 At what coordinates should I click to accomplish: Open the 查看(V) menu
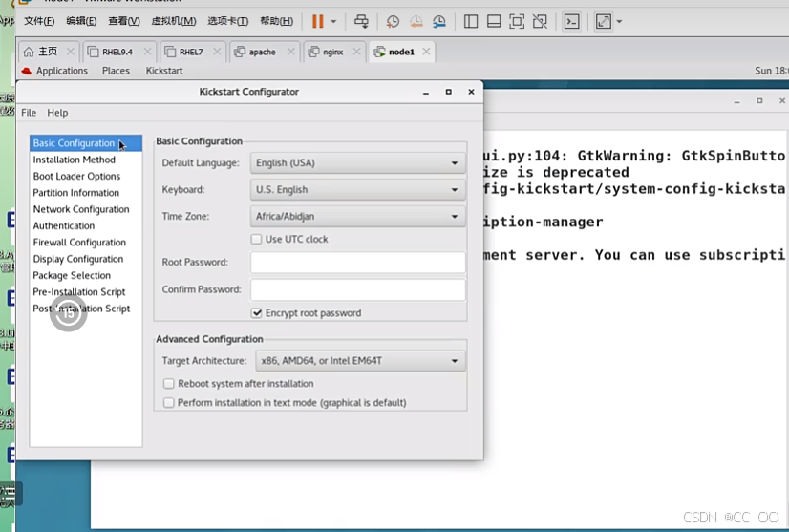tap(124, 21)
